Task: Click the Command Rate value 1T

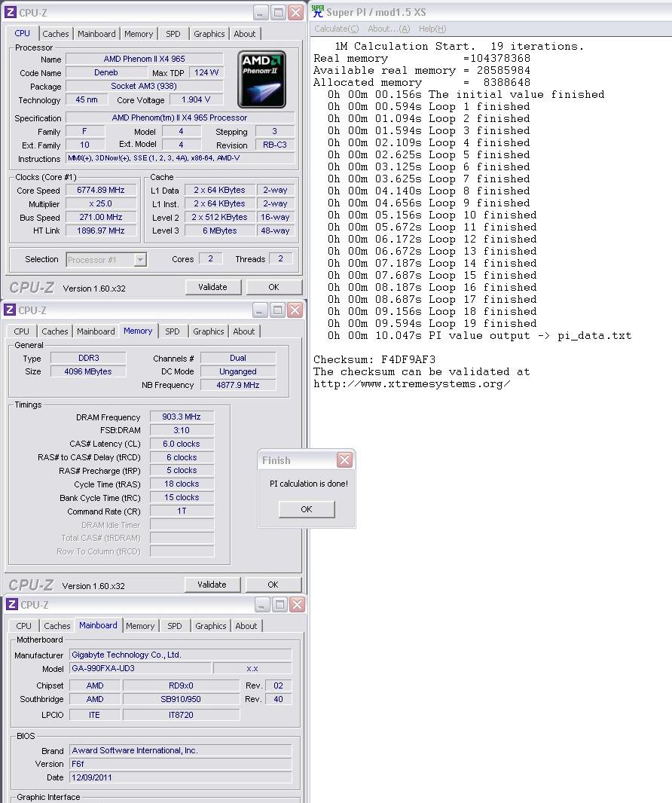Action: [x=182, y=511]
